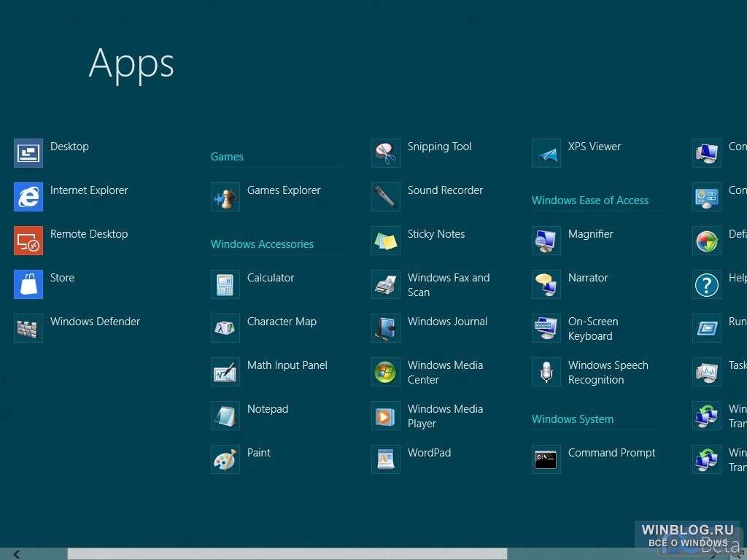This screenshot has height=560, width=747.
Task: Open the Snipping Tool scissors icon
Action: 386,153
